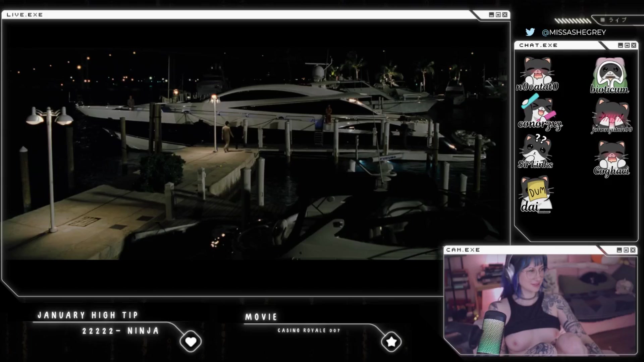The height and width of the screenshot is (362, 644).
Task: Click the Coghaci cat emote
Action: (x=611, y=158)
